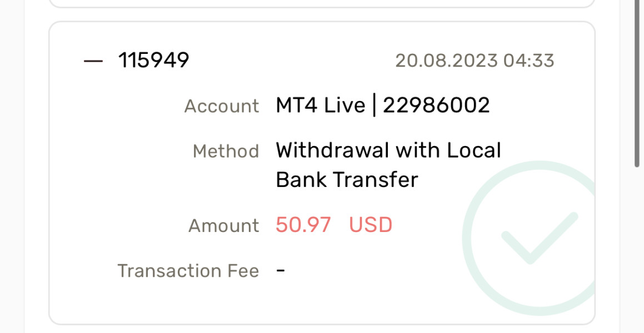The image size is (644, 333).
Task: Click account number 22986002
Action: [x=436, y=105]
